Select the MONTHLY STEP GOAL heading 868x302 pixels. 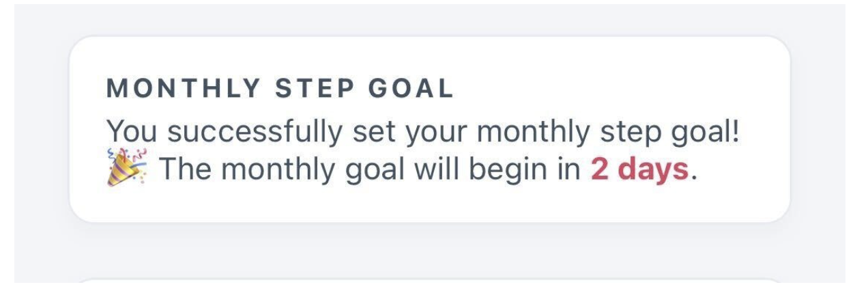pyautogui.click(x=280, y=89)
